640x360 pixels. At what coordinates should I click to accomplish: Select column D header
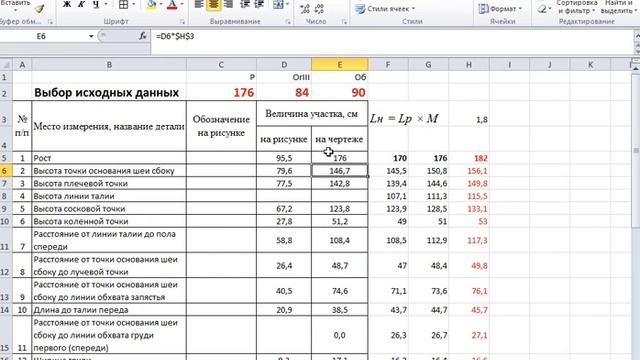(x=284, y=64)
